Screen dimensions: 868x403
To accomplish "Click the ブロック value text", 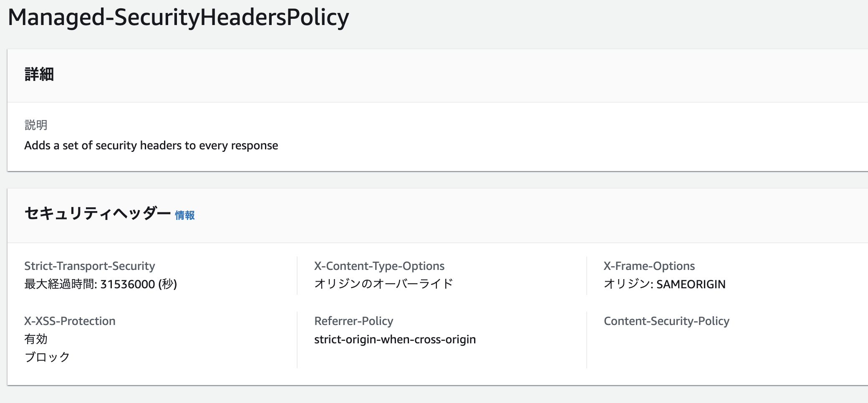I will click(47, 357).
